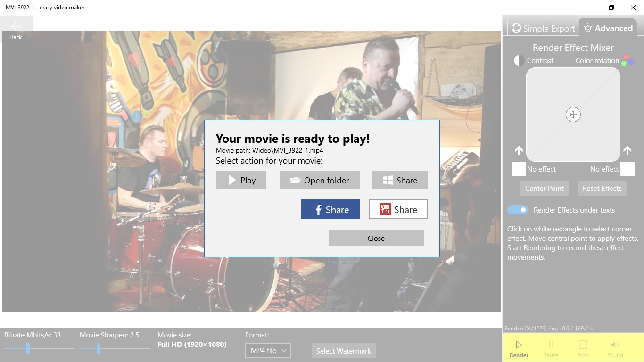Open the MP4 file format dropdown
644x362 pixels.
268,351
